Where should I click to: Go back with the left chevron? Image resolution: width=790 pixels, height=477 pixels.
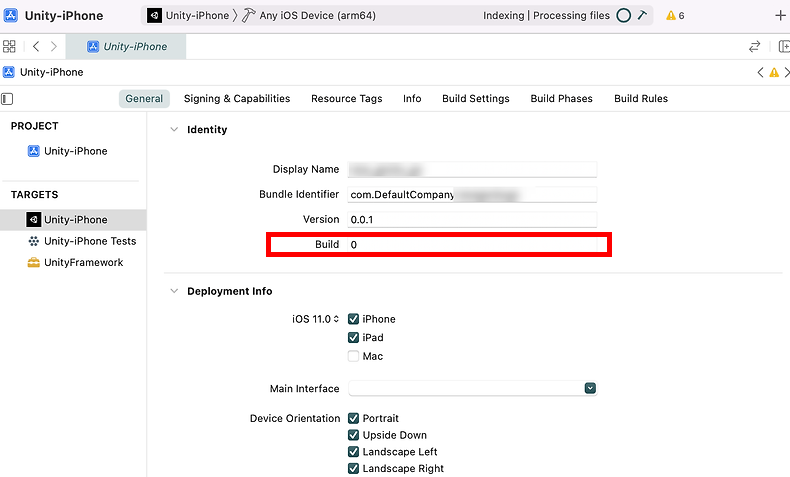click(36, 47)
